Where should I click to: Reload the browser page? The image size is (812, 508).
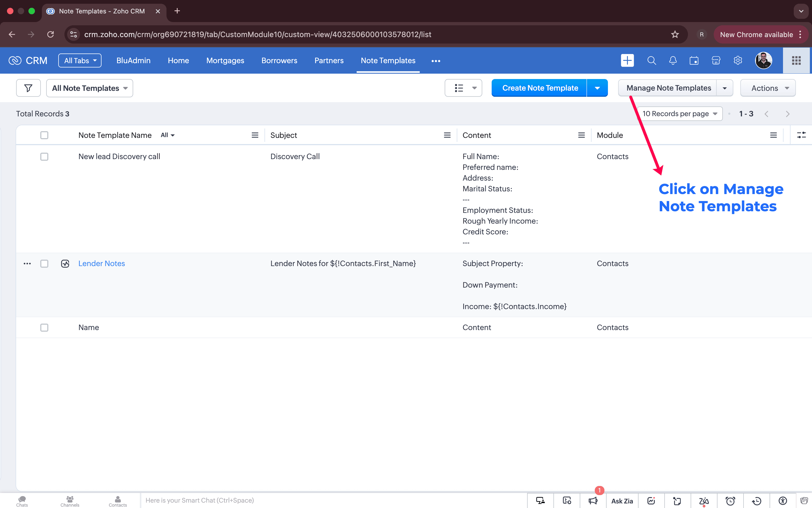[x=50, y=34]
